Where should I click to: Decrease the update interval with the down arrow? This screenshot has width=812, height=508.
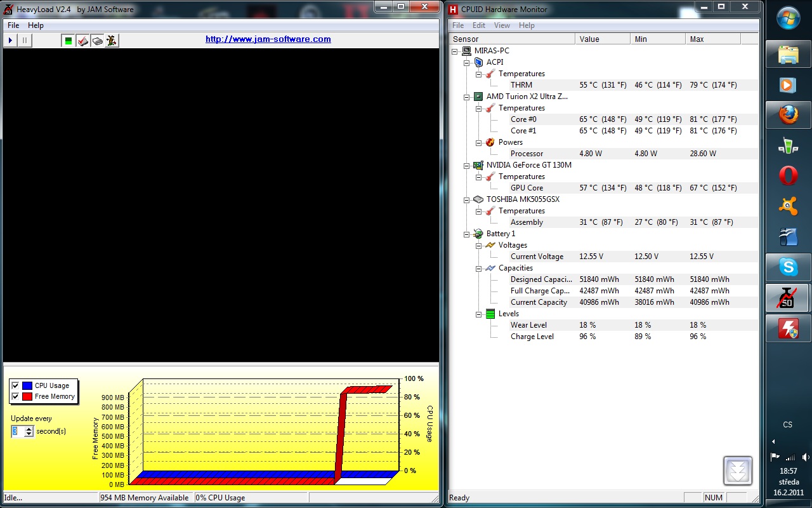29,434
